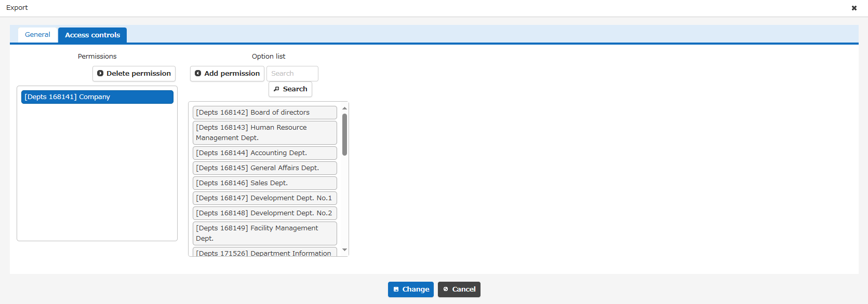
Task: Click the Delete permission button
Action: point(134,74)
